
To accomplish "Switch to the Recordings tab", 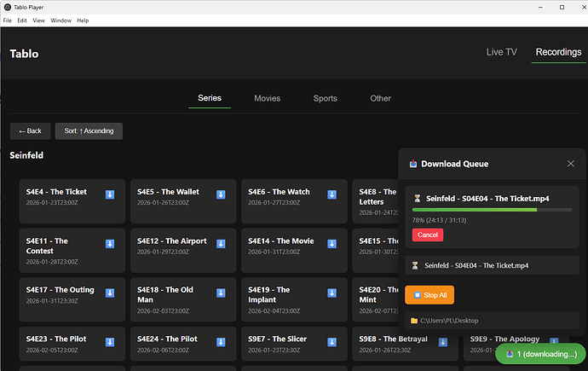I will [558, 52].
